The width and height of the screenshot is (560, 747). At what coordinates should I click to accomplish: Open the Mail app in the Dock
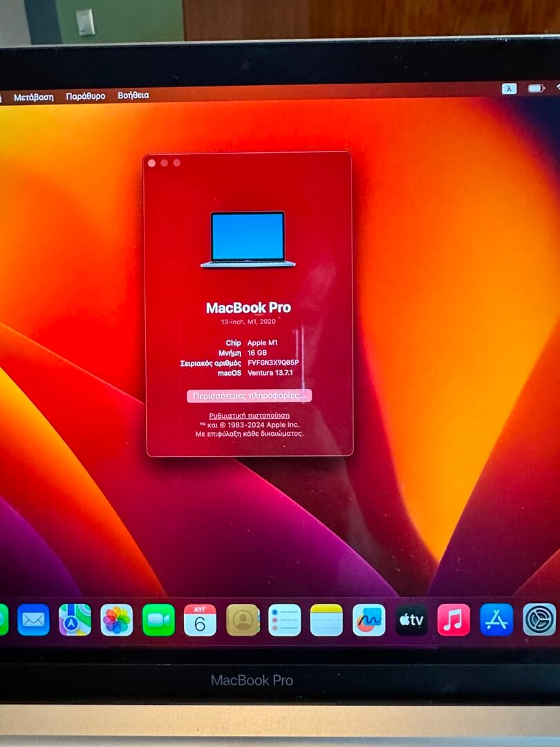pyautogui.click(x=33, y=620)
